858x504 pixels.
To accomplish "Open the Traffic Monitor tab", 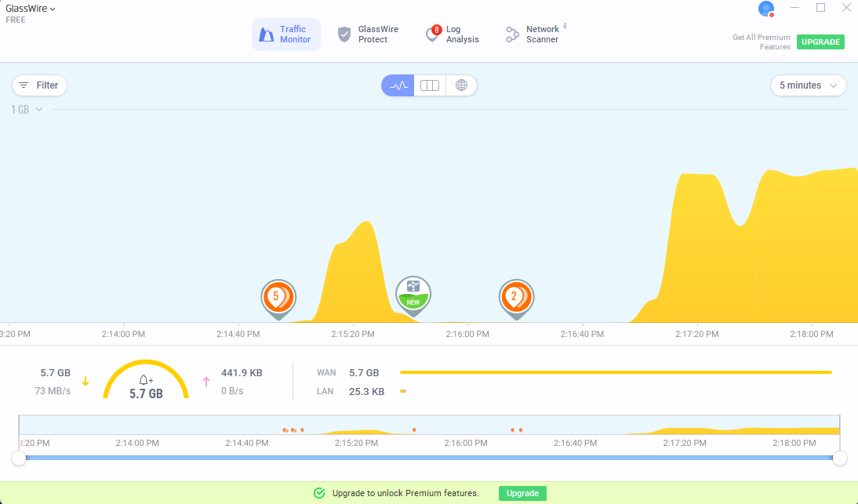I will click(285, 34).
